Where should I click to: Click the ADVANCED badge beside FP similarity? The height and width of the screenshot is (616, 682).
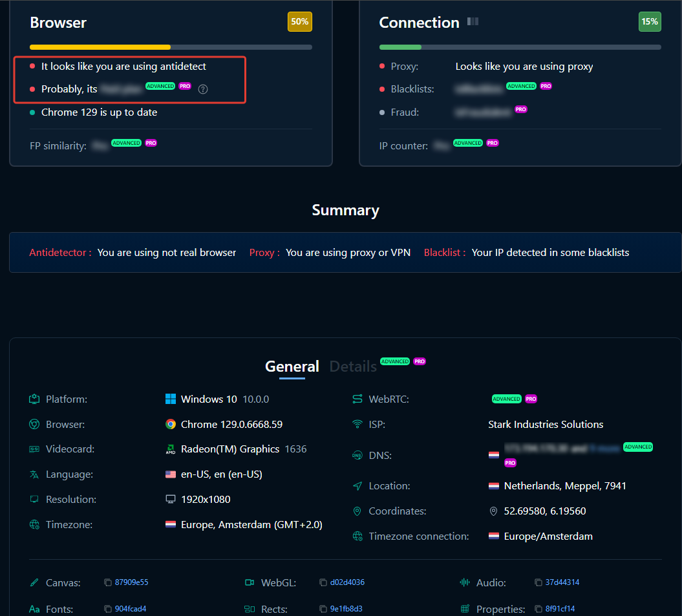tap(126, 143)
